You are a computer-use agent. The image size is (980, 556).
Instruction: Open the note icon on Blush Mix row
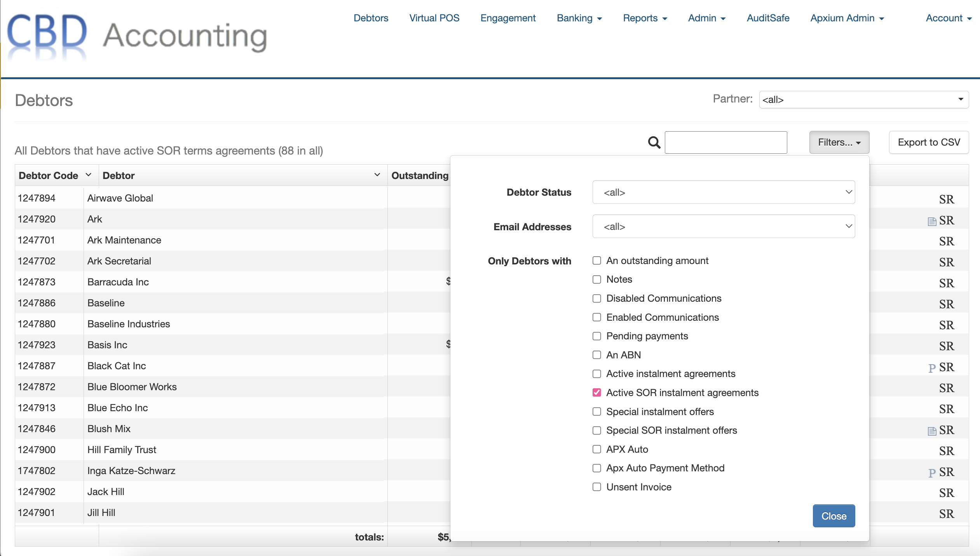pos(931,431)
